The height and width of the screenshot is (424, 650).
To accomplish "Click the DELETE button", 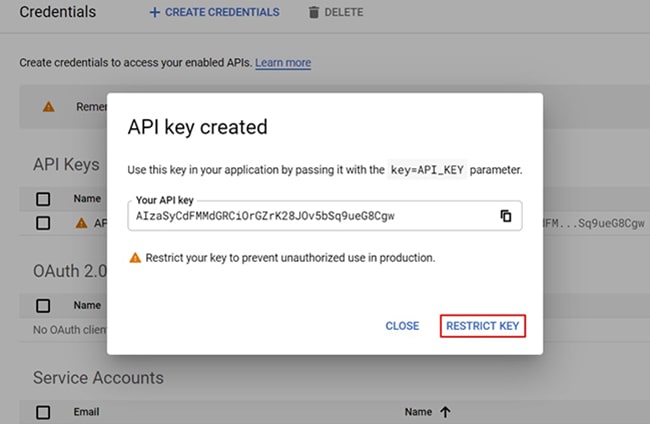I will point(336,12).
